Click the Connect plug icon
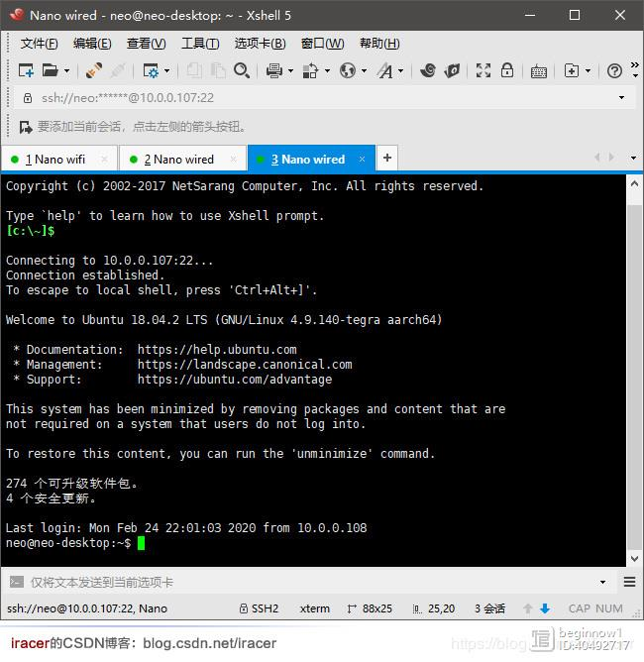This screenshot has height=662, width=644. pyautogui.click(x=94, y=70)
